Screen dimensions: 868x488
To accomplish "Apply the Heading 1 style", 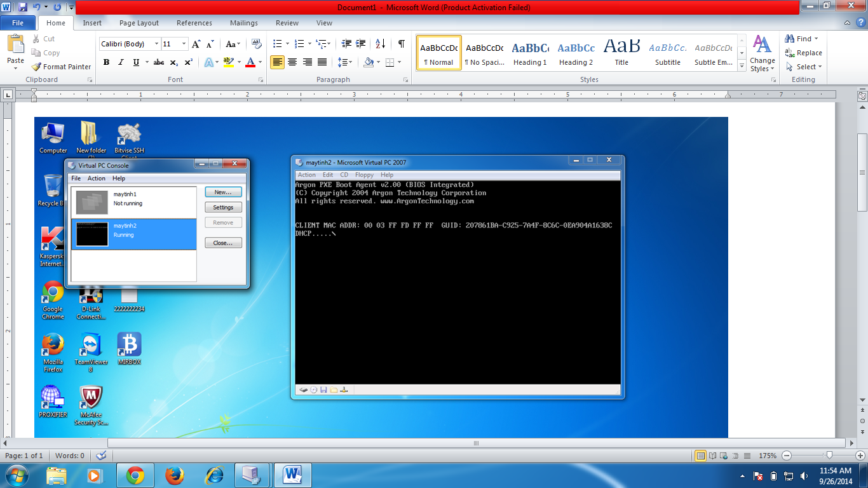I will click(530, 53).
